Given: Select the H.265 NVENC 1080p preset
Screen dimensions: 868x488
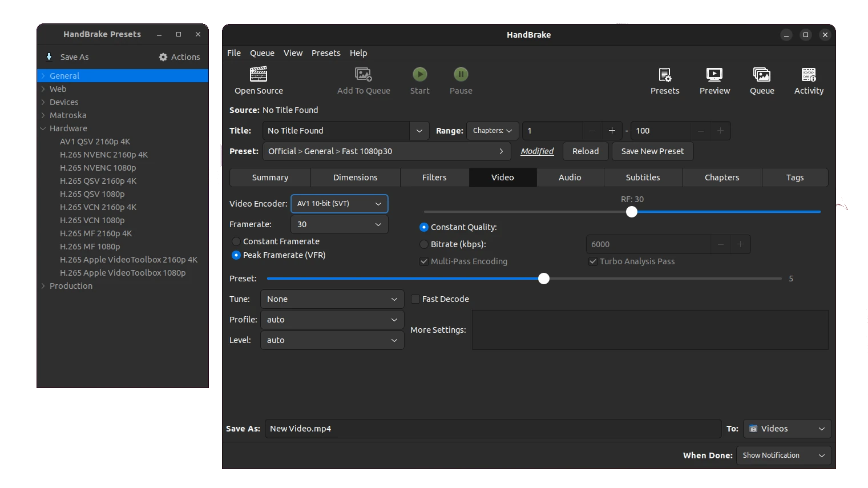Looking at the screenshot, I should click(x=98, y=168).
